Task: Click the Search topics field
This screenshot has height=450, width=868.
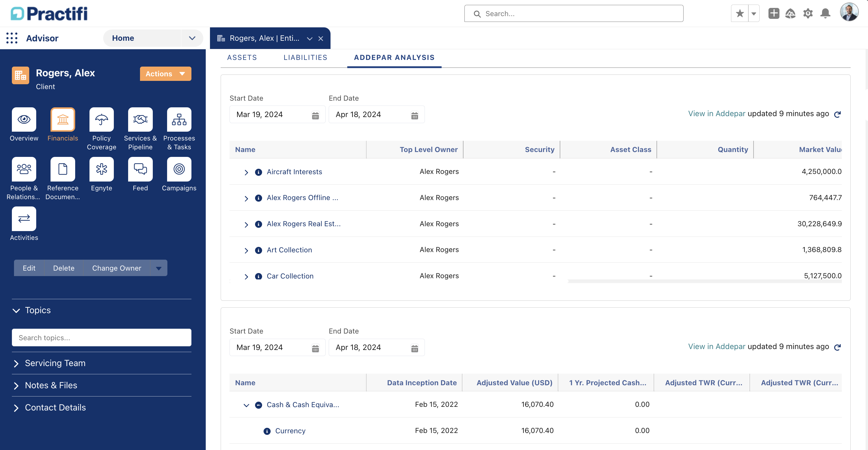Action: (x=101, y=337)
